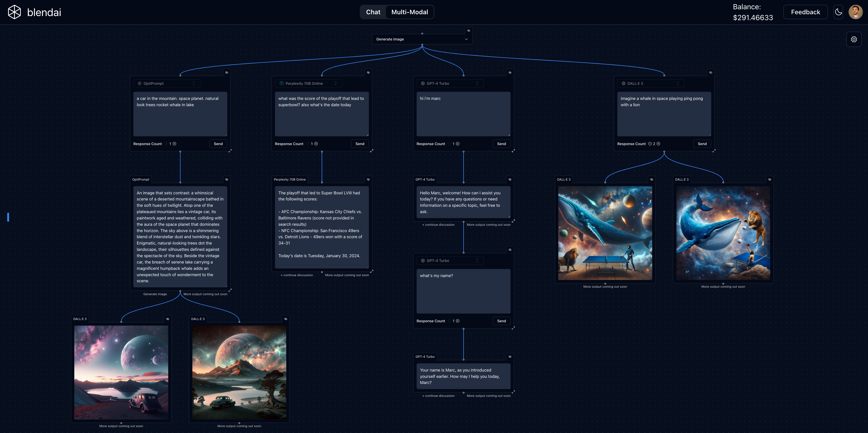Click continue discussion under Perplexity response
Viewport: 868px width, 433px height.
point(296,275)
